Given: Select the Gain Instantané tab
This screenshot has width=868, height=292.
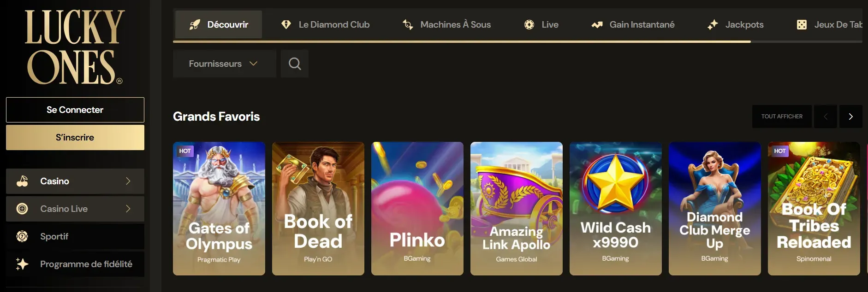Looking at the screenshot, I should (633, 24).
